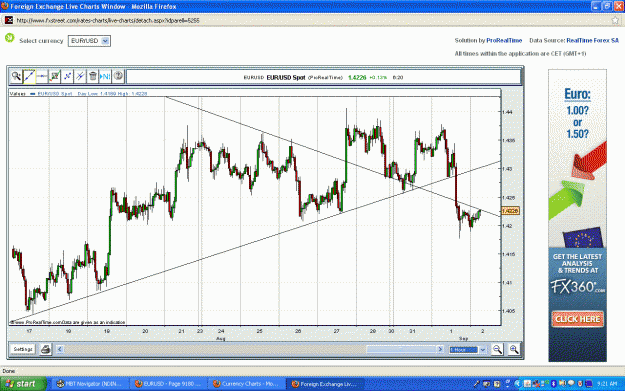Switch to EURUSD - Page taskbar window
This screenshot has height=391, width=625.
169,384
